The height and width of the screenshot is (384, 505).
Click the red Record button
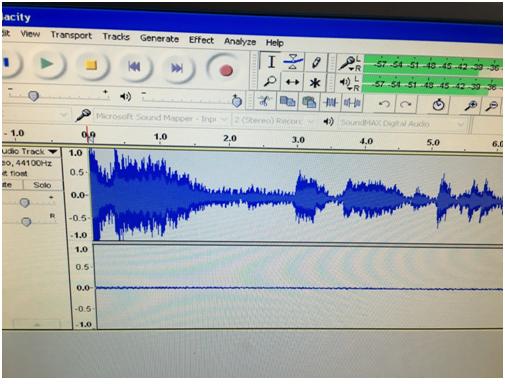click(x=225, y=70)
